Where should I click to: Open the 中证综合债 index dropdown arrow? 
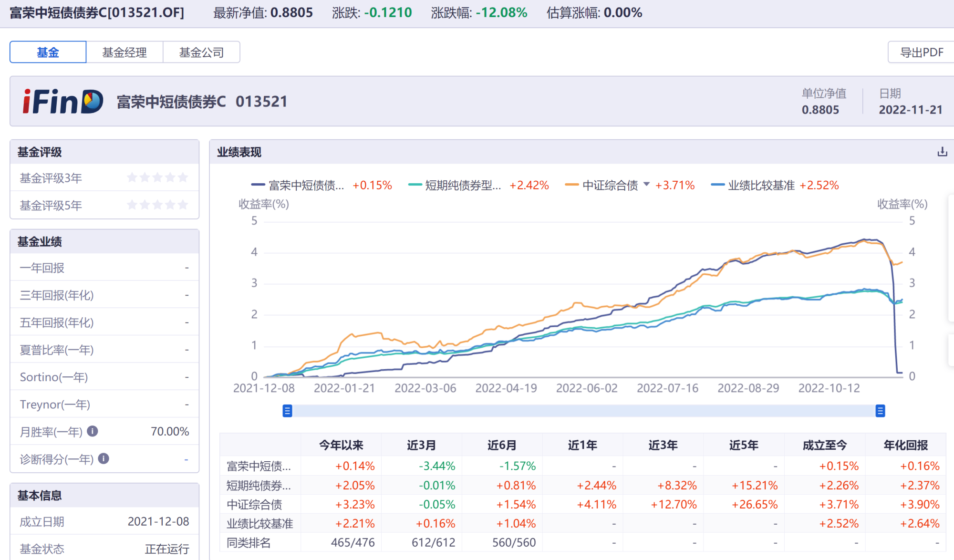(646, 184)
